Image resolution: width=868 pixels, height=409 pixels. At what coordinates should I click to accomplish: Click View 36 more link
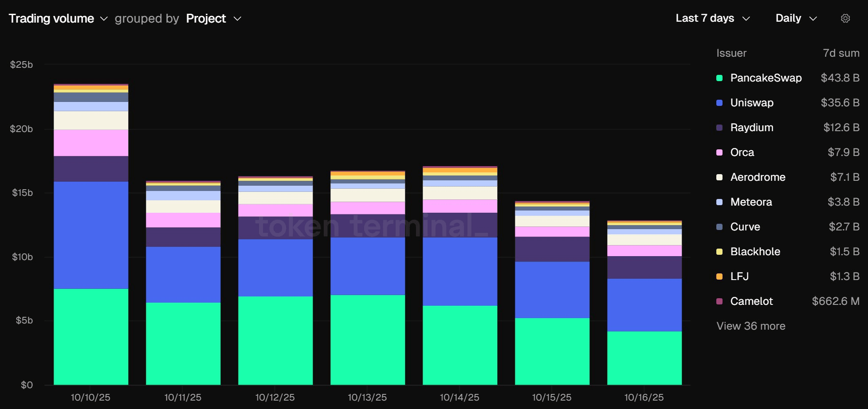pos(751,326)
